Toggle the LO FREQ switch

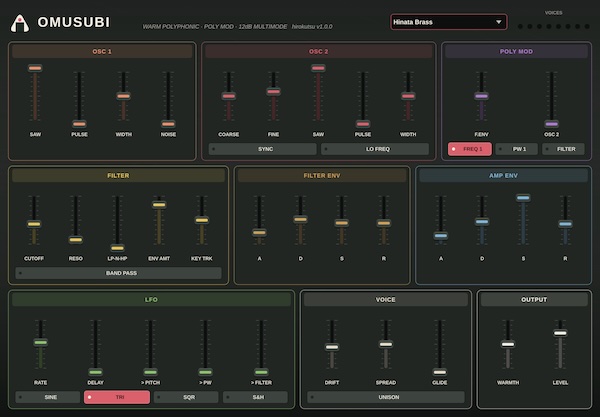[x=375, y=149]
